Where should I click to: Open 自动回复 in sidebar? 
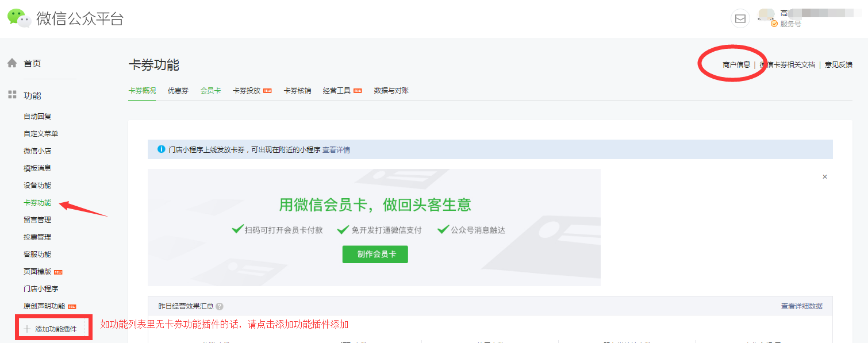(37, 116)
